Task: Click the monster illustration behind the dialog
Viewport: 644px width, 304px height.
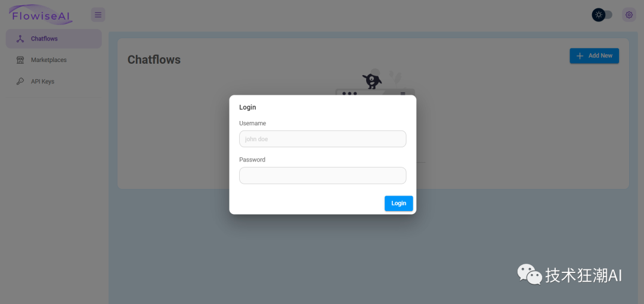Action: coord(372,80)
